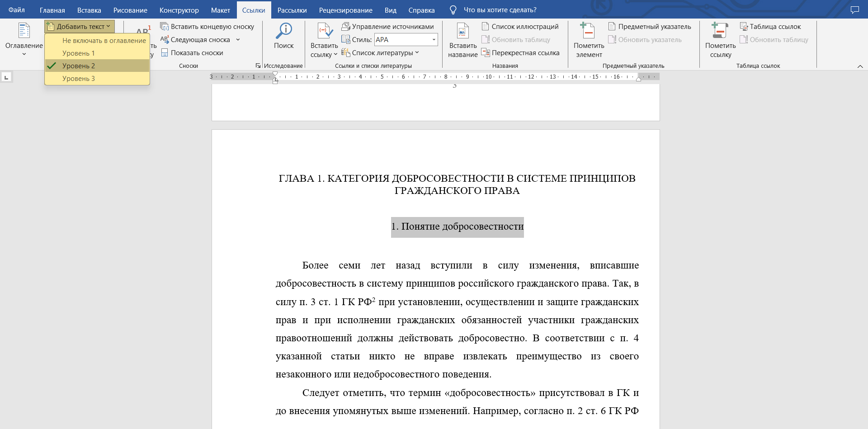Click the heading 1. Понятие добросовестности
The width and height of the screenshot is (868, 429).
(x=458, y=226)
